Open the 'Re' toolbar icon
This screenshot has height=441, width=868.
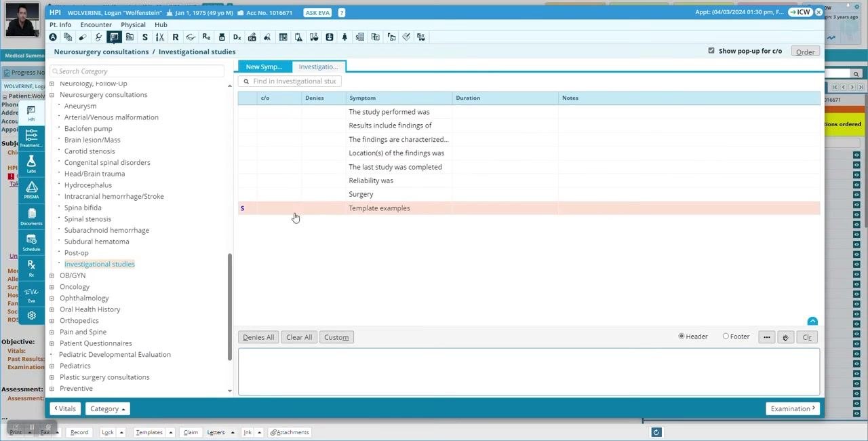[206, 37]
